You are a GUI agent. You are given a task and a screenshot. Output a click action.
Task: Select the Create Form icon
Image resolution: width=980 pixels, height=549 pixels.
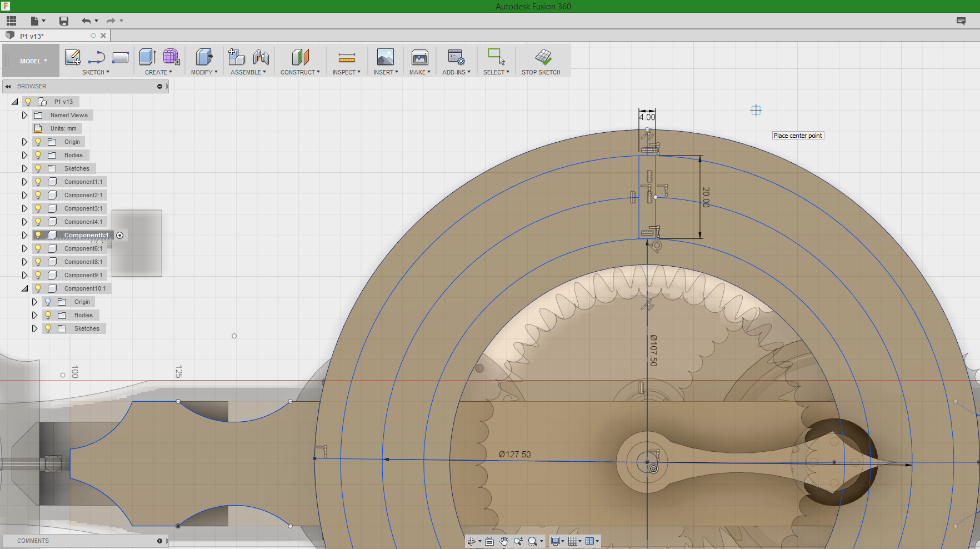tap(171, 57)
